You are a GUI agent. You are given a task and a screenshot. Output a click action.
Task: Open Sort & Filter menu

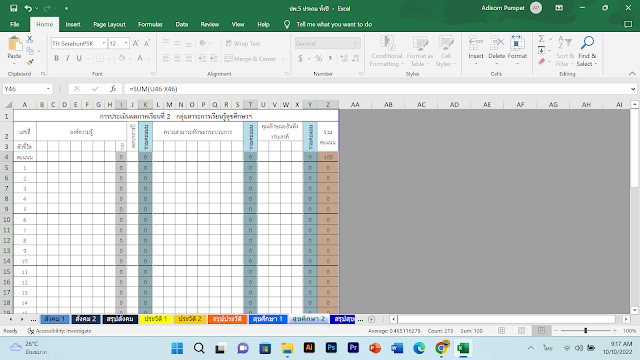[565, 51]
